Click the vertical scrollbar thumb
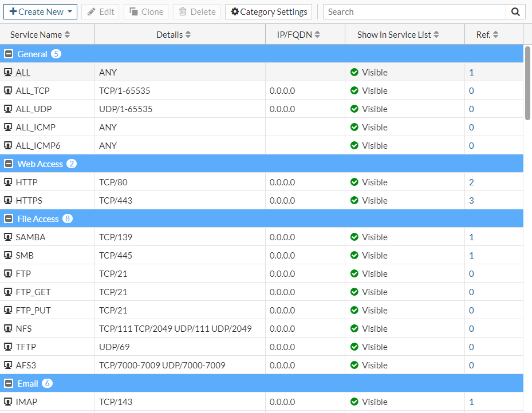The image size is (532, 413). pos(528,83)
